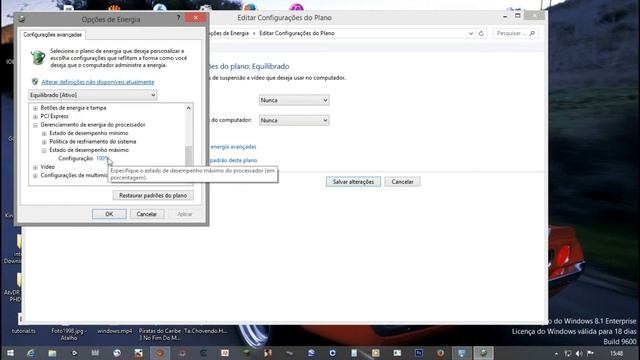
Task: Open the Nunca dropdown beside 'do computador'
Action: pyautogui.click(x=294, y=120)
